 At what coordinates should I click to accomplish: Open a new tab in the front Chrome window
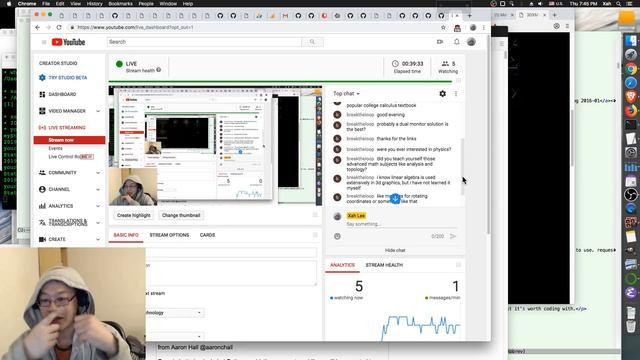[x=469, y=16]
